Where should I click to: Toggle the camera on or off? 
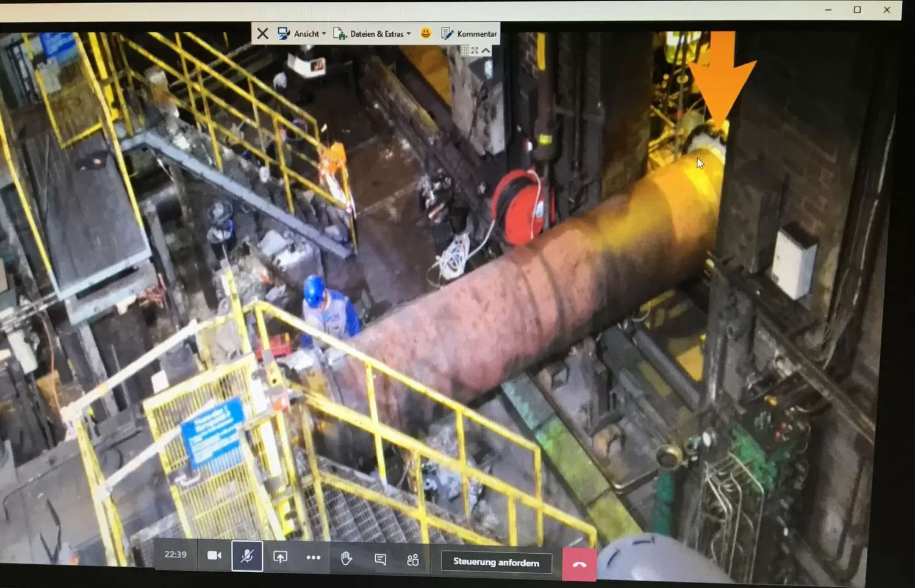point(214,556)
